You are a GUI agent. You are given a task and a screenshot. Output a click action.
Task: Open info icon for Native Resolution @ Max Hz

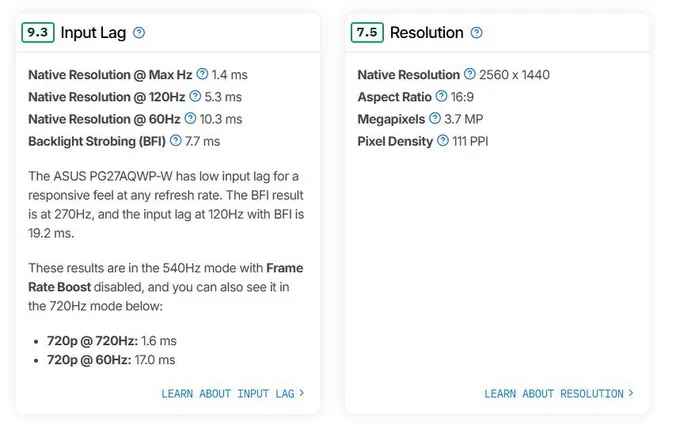pyautogui.click(x=202, y=74)
